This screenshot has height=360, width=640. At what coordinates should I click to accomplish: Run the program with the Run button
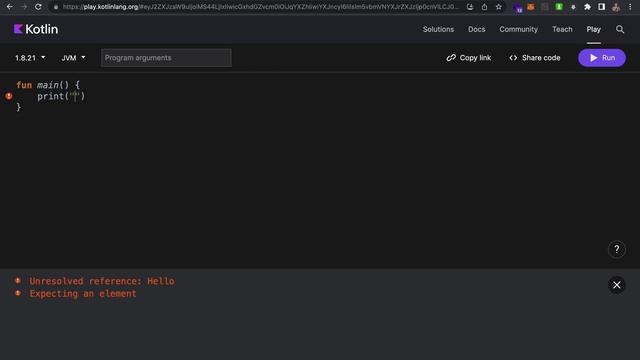(x=602, y=58)
